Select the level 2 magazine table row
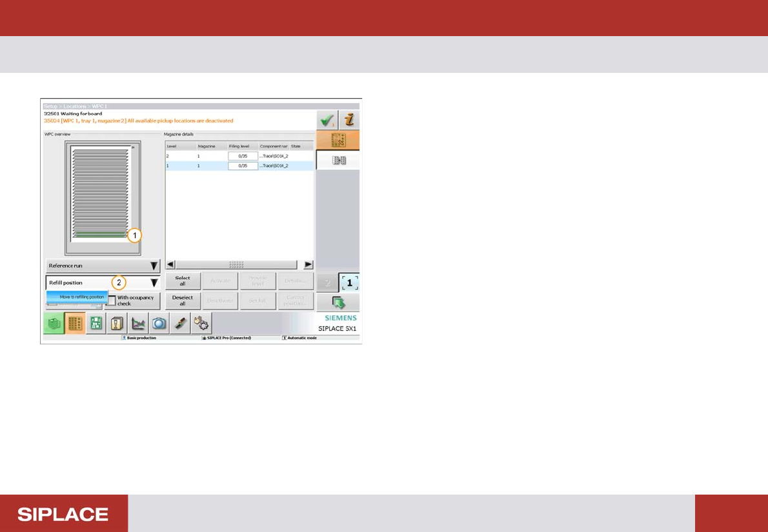Screen dimensions: 768x532 point(239,156)
